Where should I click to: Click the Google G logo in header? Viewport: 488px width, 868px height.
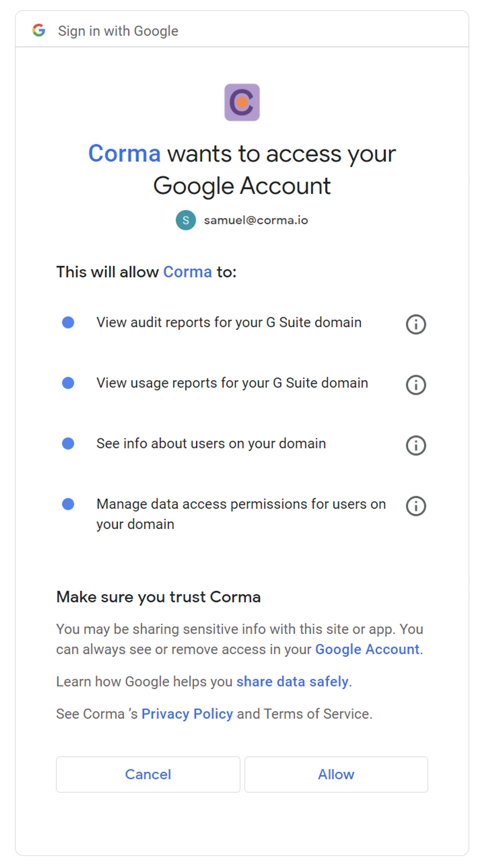point(39,30)
